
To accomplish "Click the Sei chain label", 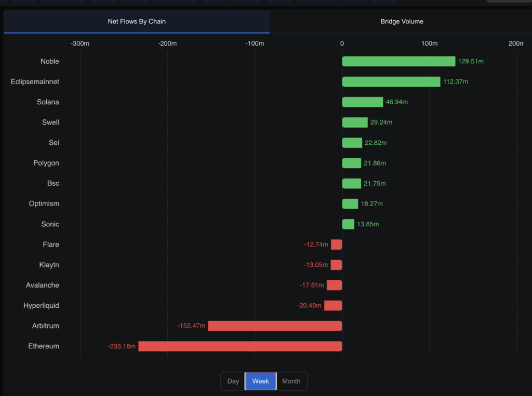I will [x=54, y=143].
